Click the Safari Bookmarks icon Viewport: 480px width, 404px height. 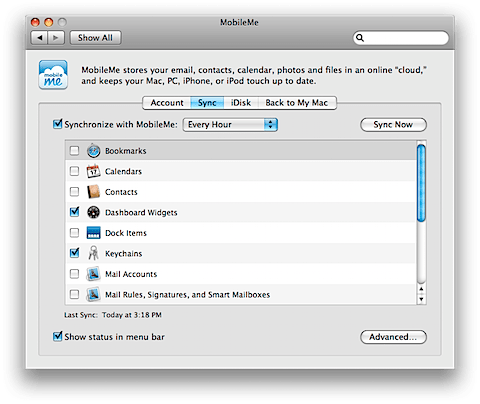pyautogui.click(x=93, y=151)
